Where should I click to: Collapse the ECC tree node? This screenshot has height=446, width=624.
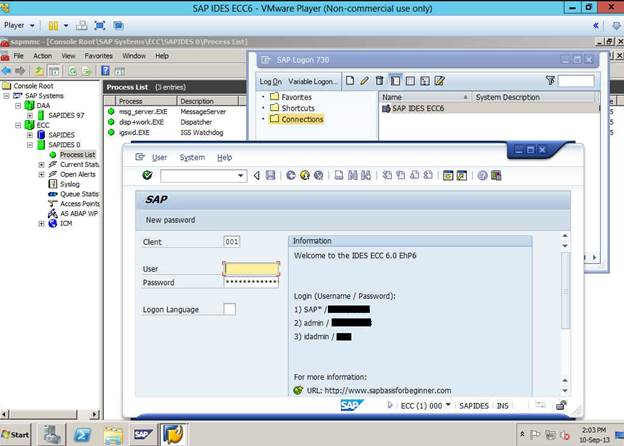pos(18,125)
